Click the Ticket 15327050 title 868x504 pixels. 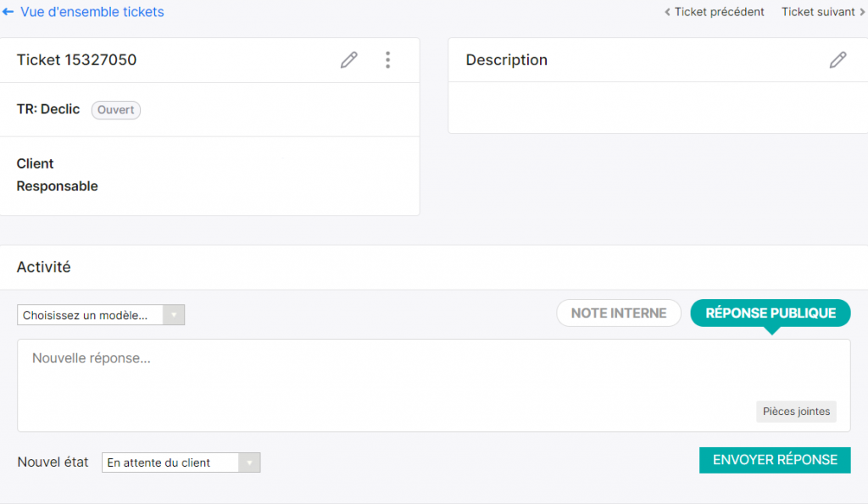76,60
